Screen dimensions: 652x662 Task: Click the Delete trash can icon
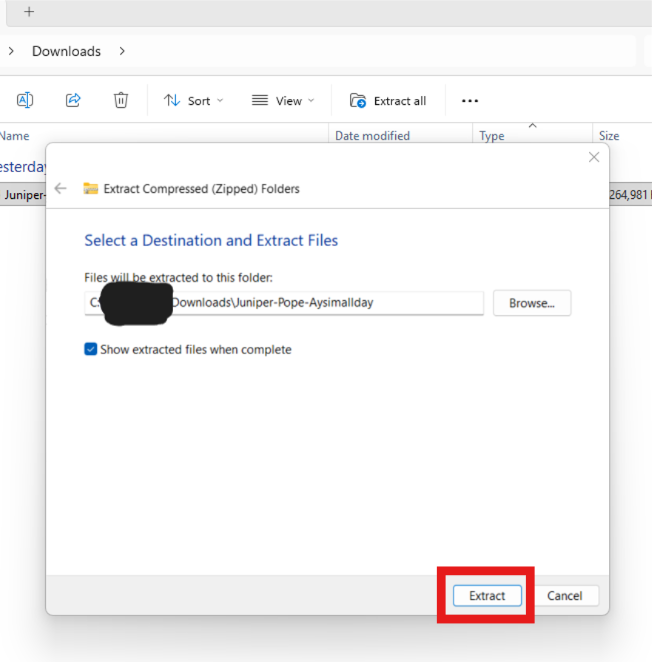[x=121, y=100]
